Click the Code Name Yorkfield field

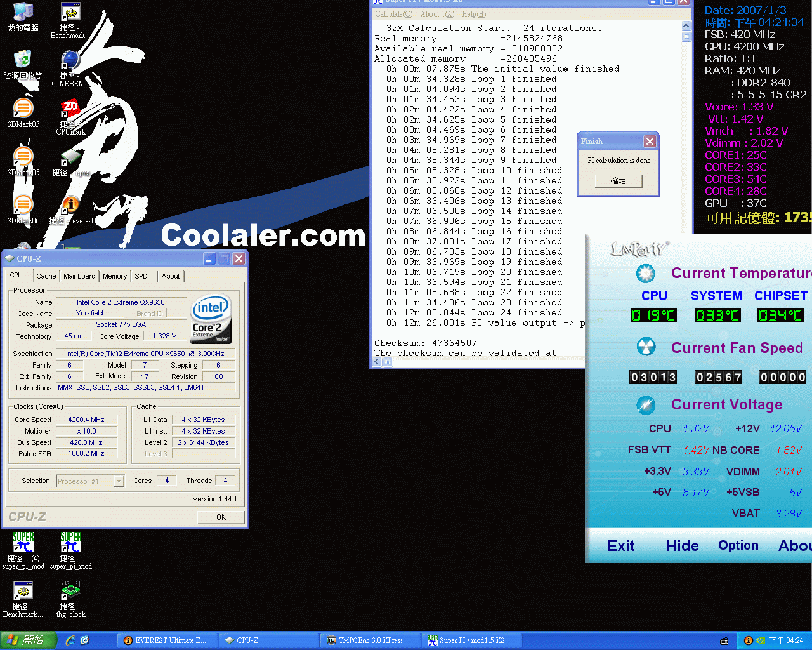[89, 314]
